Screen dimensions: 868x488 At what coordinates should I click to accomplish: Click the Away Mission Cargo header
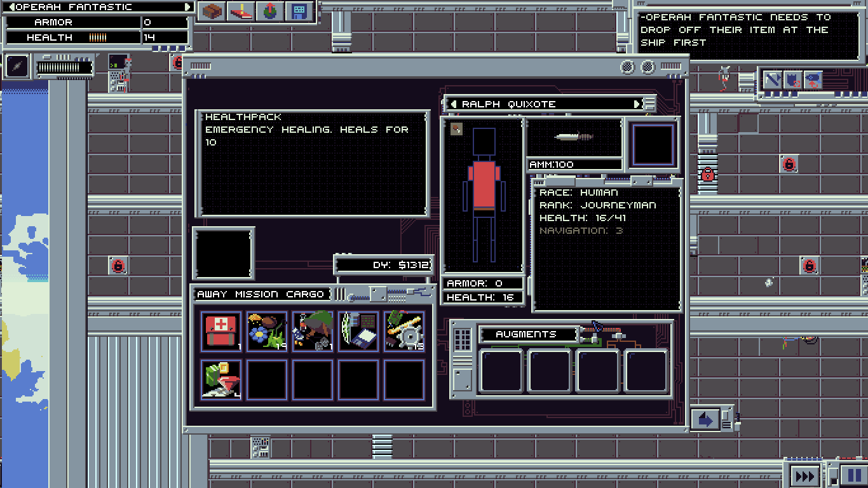coord(262,294)
